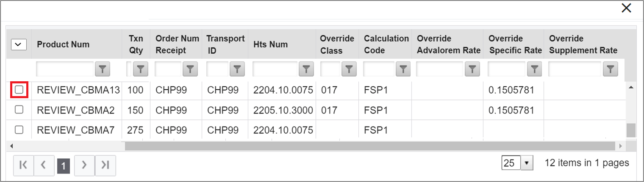The image size is (644, 182).
Task: Click the Override Specific Rate filter icon
Action: [x=535, y=69]
